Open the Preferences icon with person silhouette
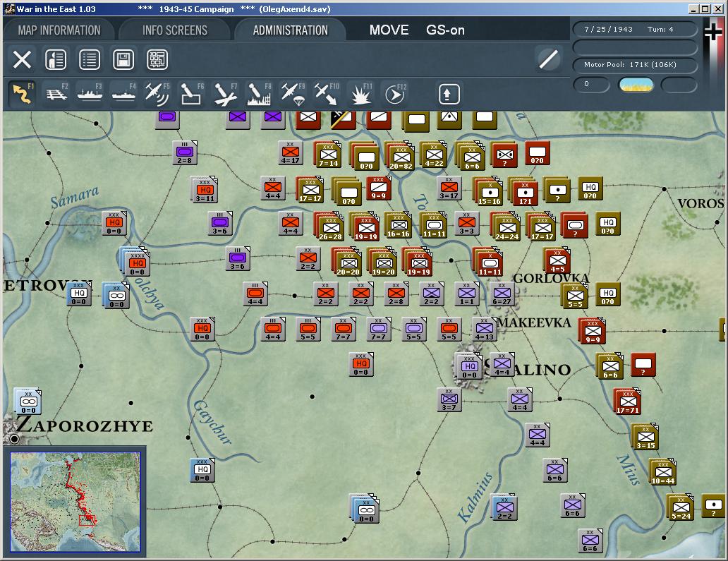The width and height of the screenshot is (728, 561). [56, 59]
